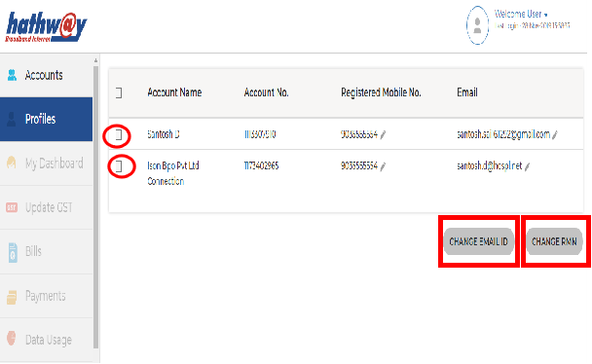Image resolution: width=592 pixels, height=364 pixels.
Task: Edit Santosh D mobile number pencil icon
Action: (x=383, y=134)
